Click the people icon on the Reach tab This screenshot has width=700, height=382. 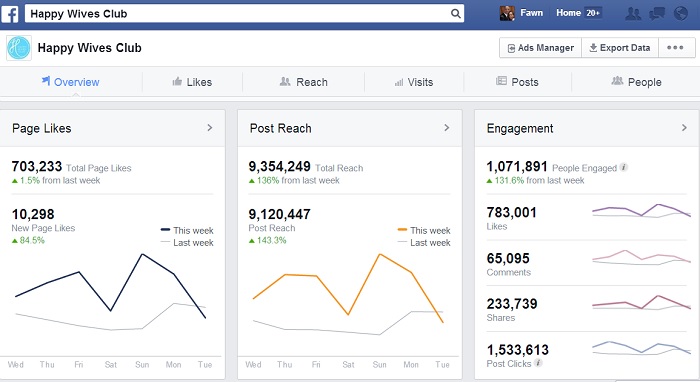[285, 81]
